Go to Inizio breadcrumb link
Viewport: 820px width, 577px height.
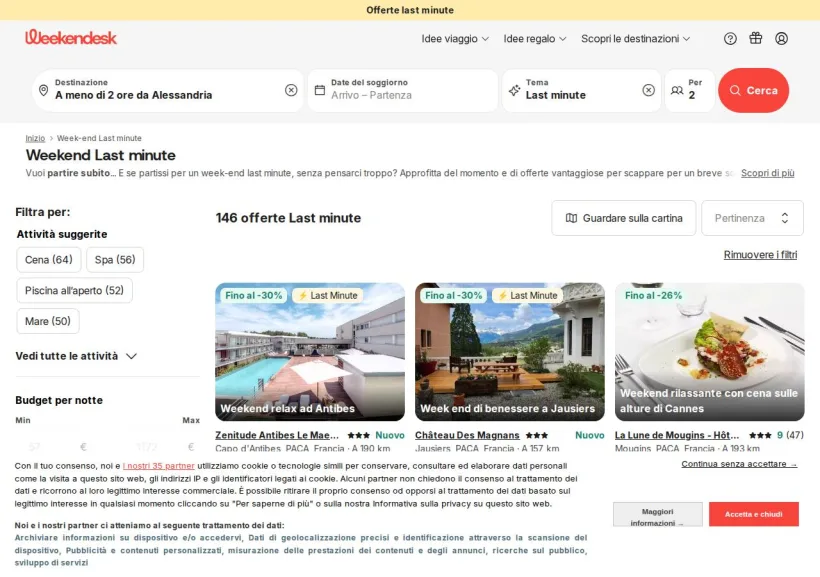click(x=35, y=138)
